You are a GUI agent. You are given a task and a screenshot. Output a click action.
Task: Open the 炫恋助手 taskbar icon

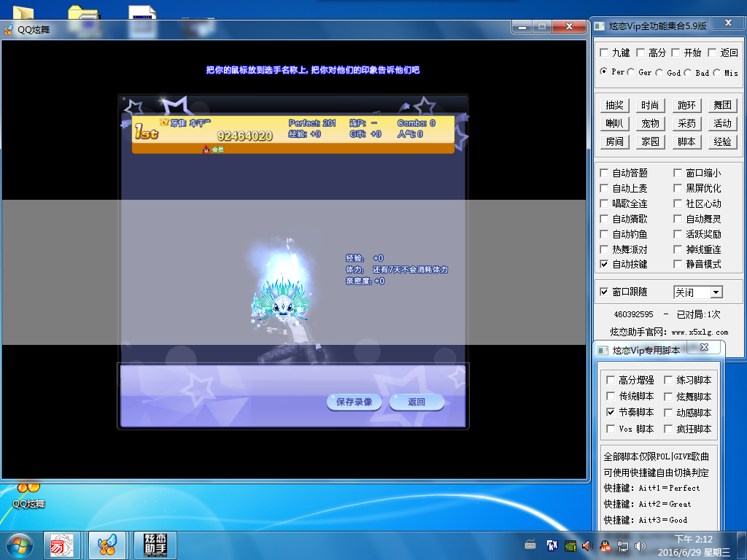click(155, 545)
